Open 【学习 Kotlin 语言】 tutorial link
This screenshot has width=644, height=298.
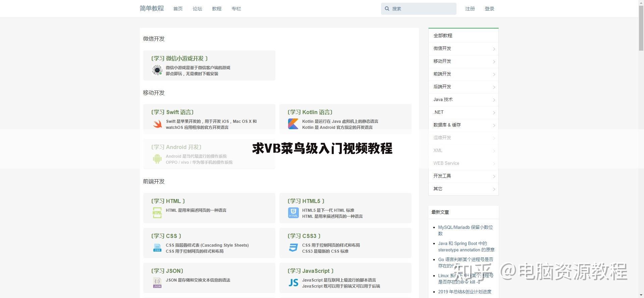[310, 112]
